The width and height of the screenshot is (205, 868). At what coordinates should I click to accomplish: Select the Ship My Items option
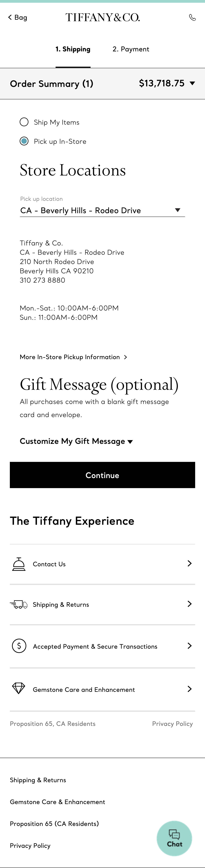click(x=24, y=122)
